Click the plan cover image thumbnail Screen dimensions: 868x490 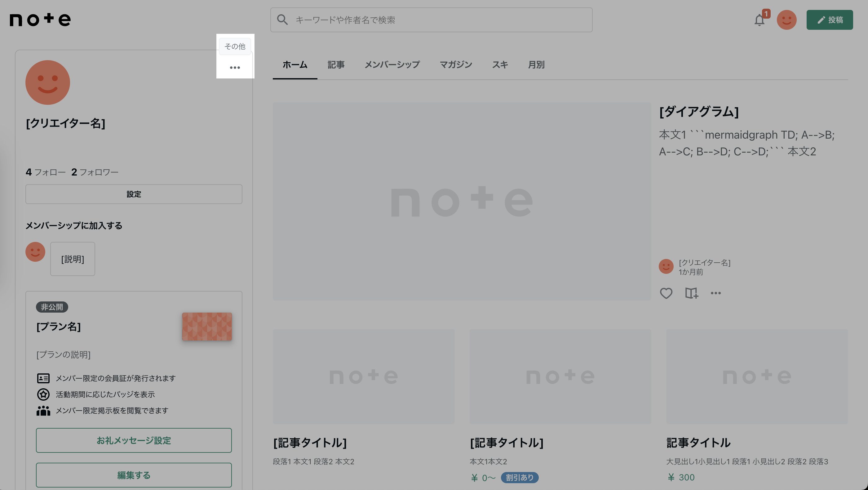pos(207,327)
